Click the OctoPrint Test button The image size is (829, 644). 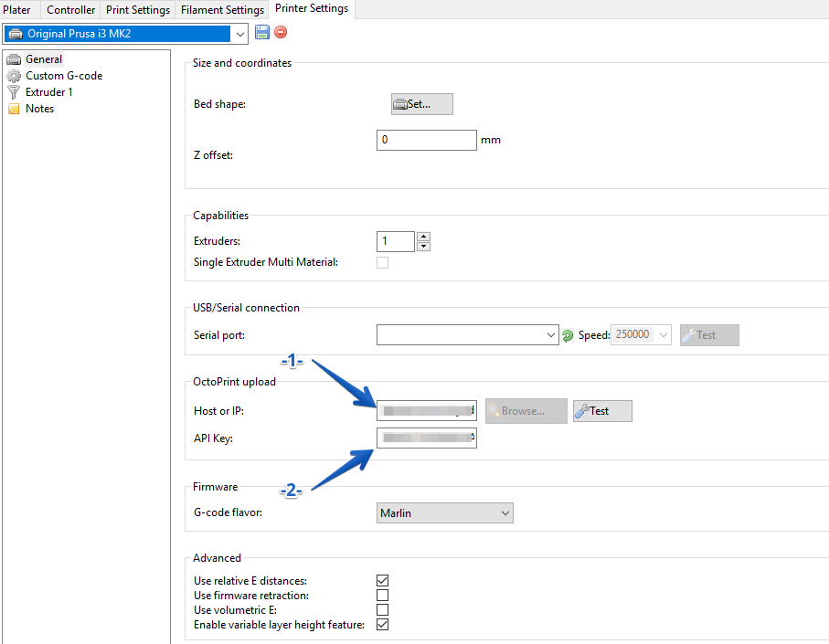tap(602, 411)
